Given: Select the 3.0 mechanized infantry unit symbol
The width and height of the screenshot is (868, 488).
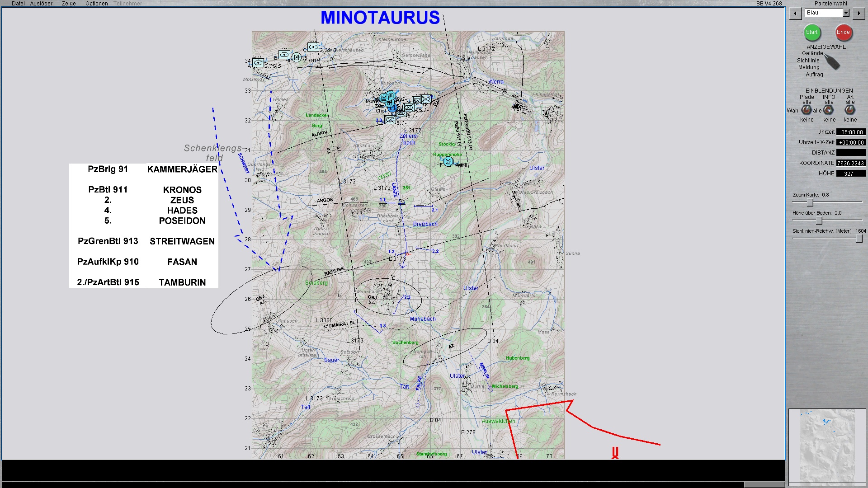Looking at the screenshot, I should 390,120.
